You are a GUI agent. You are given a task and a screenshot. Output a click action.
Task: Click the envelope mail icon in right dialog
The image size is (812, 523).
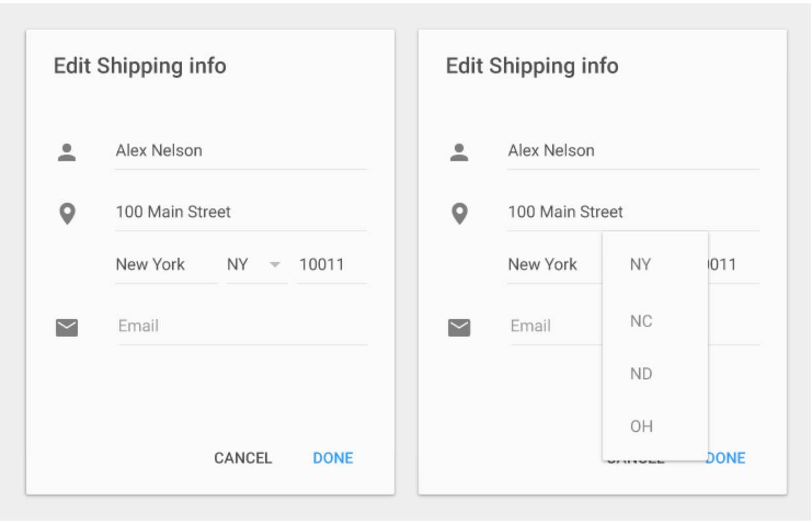(x=459, y=327)
